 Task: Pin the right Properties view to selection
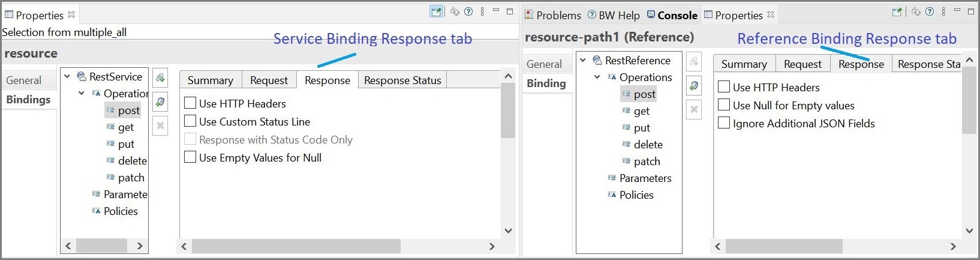click(x=897, y=11)
